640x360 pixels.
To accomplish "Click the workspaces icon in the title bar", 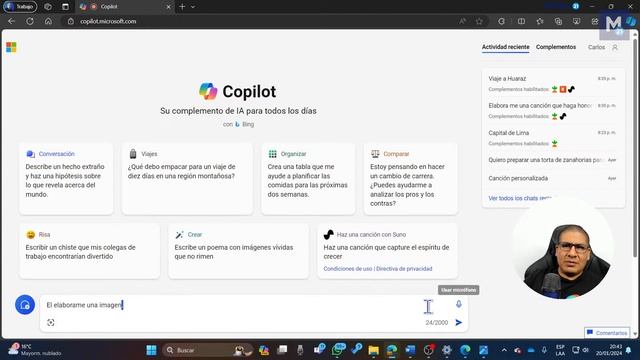I will coord(48,7).
